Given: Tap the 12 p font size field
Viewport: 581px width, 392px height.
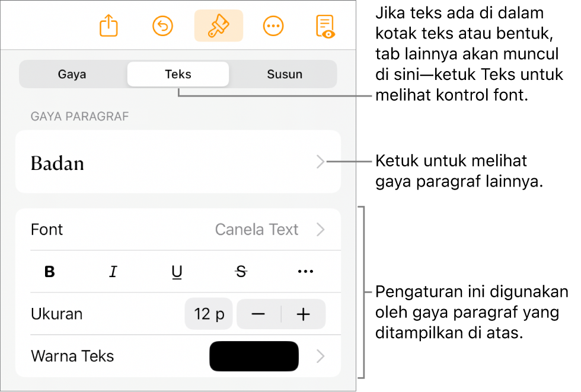Looking at the screenshot, I should [x=208, y=314].
